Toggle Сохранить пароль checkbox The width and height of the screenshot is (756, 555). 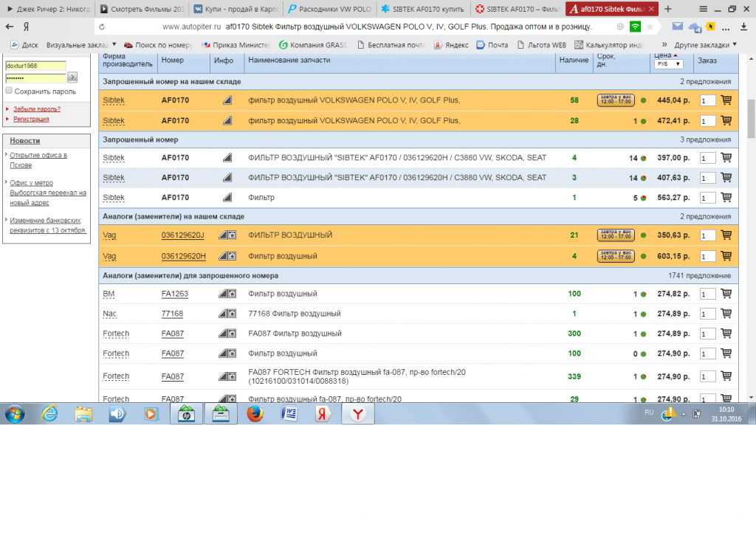pos(9,91)
